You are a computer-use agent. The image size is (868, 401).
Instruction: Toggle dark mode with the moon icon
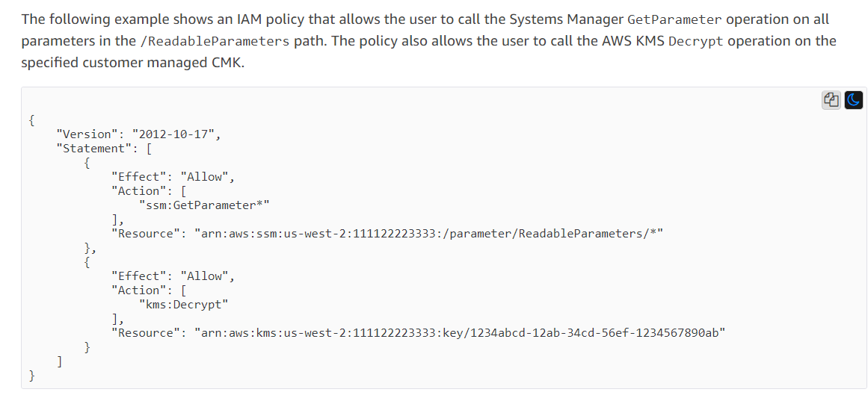tap(853, 100)
